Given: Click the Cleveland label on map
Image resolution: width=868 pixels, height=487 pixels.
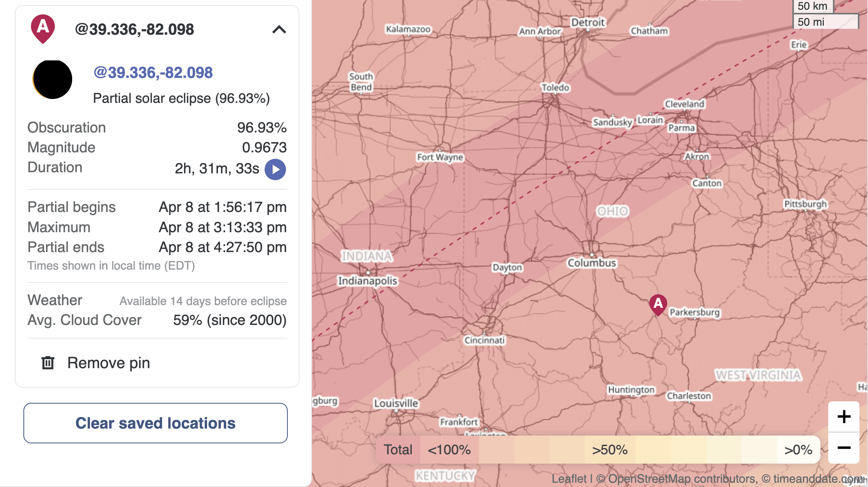Looking at the screenshot, I should 684,104.
